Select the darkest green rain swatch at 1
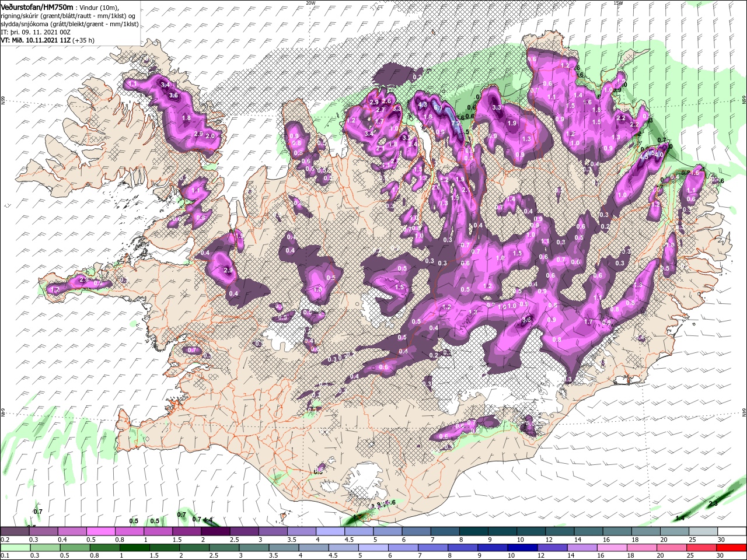 [134, 548]
